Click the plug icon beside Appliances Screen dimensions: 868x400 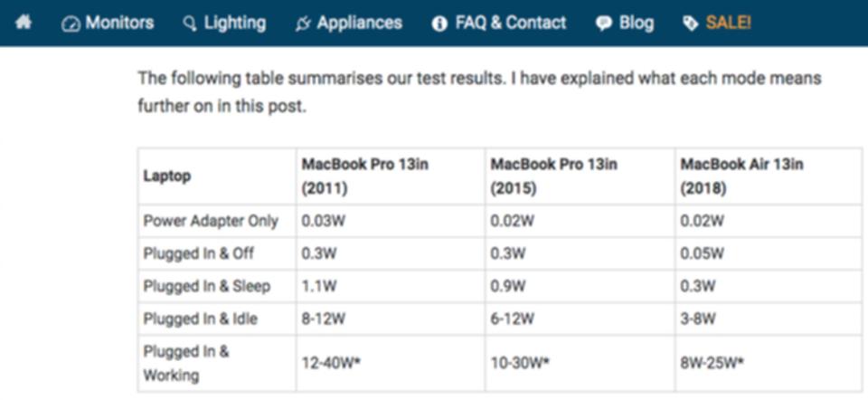pyautogui.click(x=303, y=24)
